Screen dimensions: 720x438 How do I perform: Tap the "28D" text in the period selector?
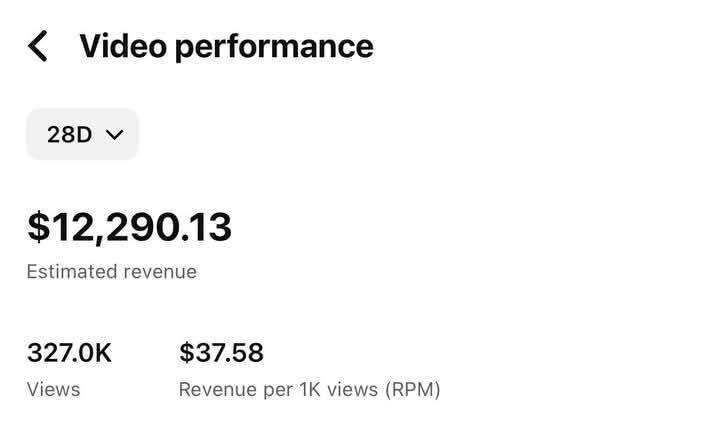pyautogui.click(x=69, y=134)
